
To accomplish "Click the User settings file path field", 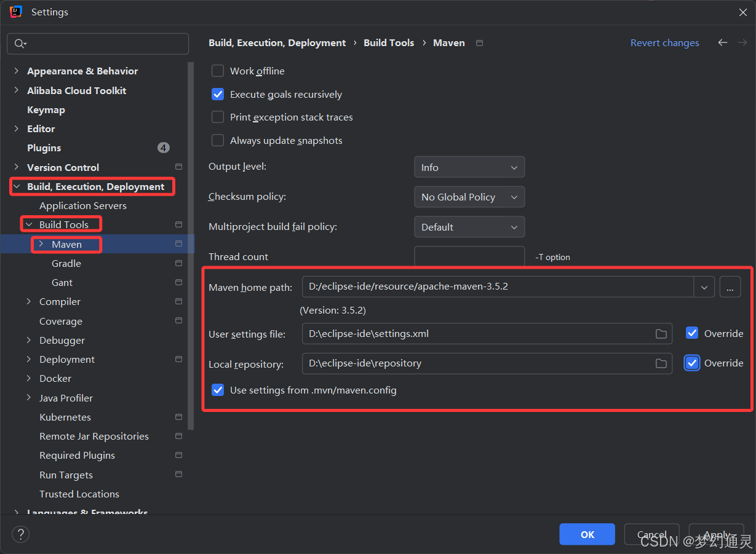I will tap(487, 333).
